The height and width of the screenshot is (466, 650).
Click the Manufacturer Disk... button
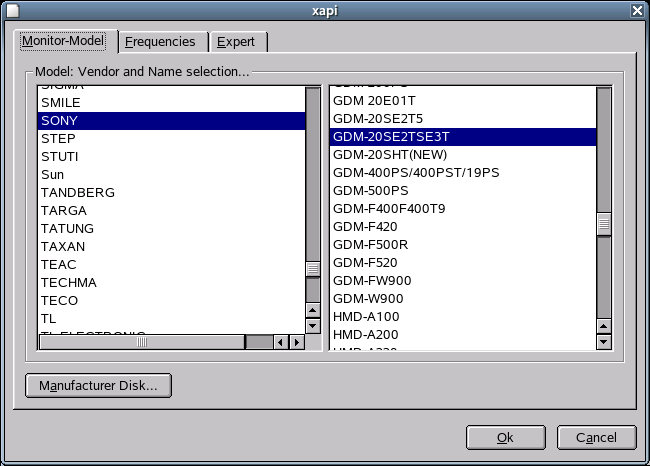(98, 386)
